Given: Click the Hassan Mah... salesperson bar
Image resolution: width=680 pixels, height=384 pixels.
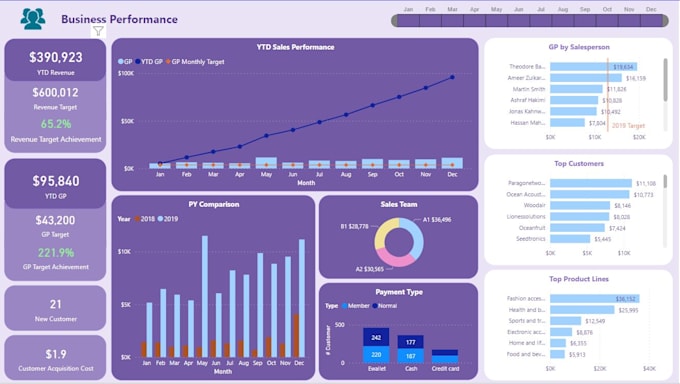Looking at the screenshot, I should point(568,122).
